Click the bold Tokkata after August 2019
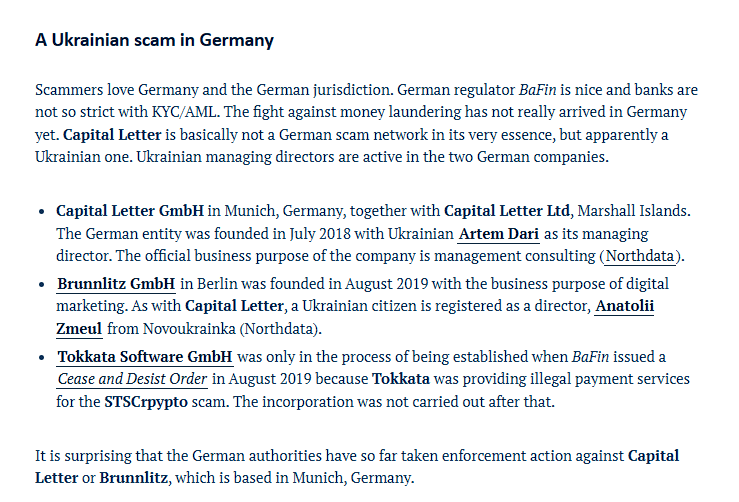739x502 pixels. tap(401, 379)
